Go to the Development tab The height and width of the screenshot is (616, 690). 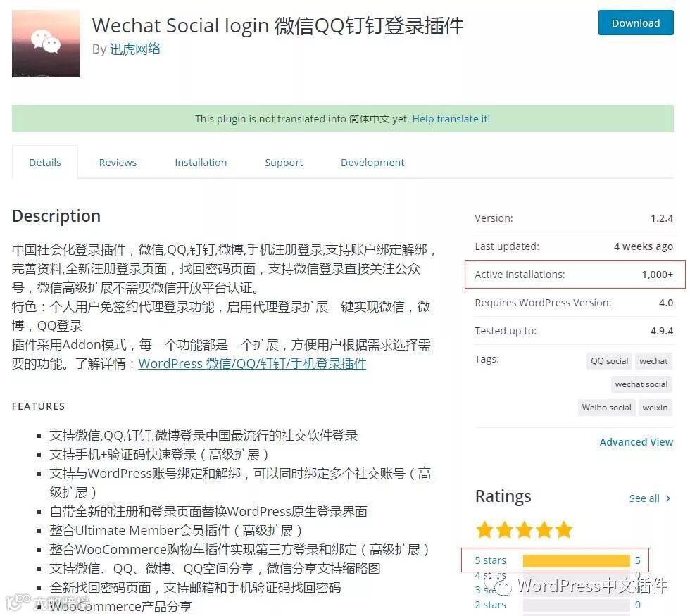coord(372,163)
